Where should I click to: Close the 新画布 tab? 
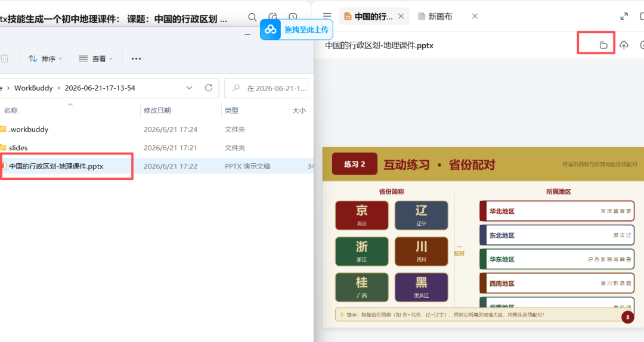coord(475,17)
